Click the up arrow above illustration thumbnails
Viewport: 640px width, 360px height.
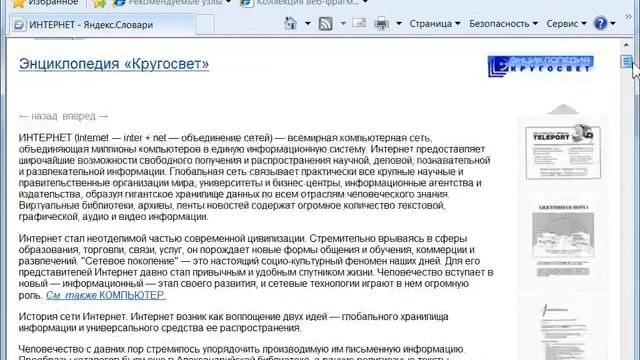[x=563, y=109]
